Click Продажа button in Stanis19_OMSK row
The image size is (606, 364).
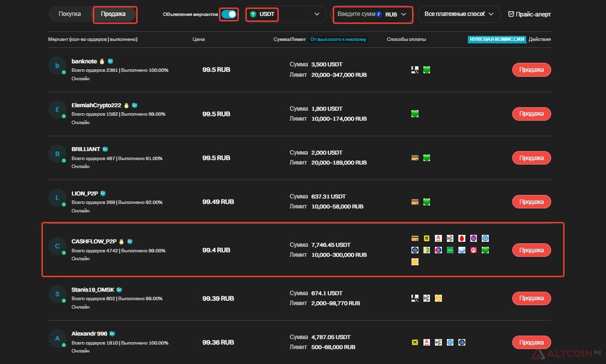pyautogui.click(x=532, y=298)
